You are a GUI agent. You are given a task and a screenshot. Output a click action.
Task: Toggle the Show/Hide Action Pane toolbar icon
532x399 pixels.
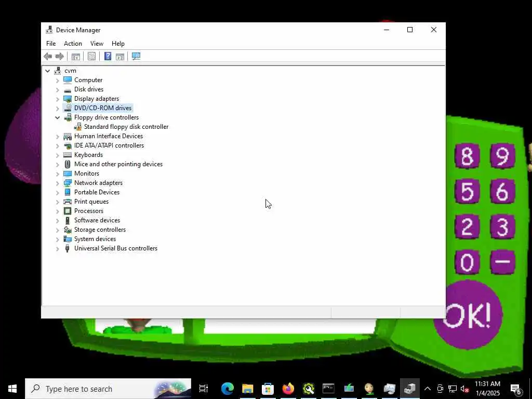pyautogui.click(x=120, y=56)
